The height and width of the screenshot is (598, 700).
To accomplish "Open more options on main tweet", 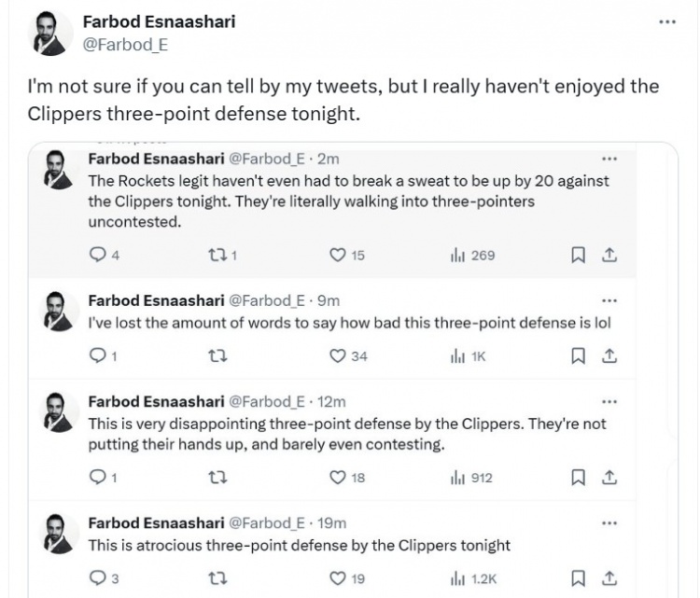I will click(666, 21).
